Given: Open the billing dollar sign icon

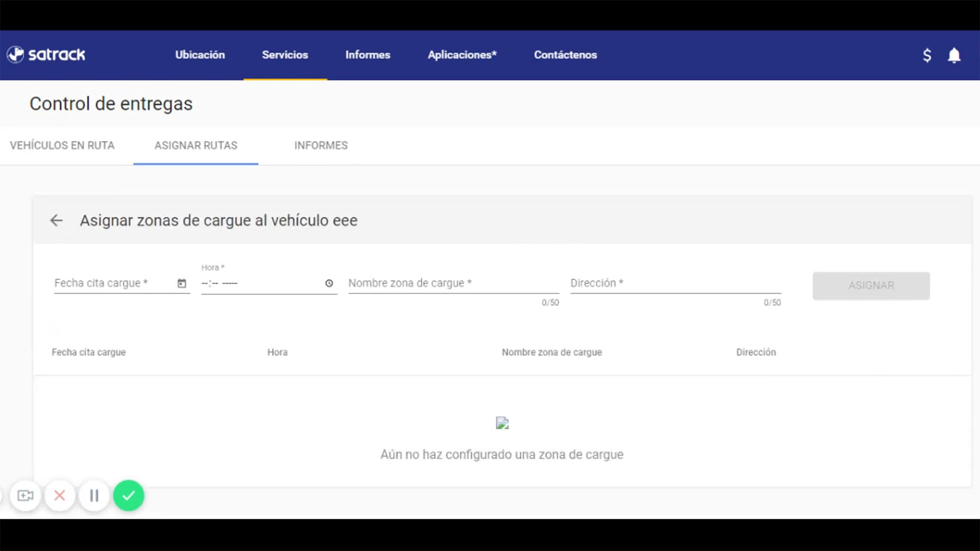Looking at the screenshot, I should click(927, 55).
